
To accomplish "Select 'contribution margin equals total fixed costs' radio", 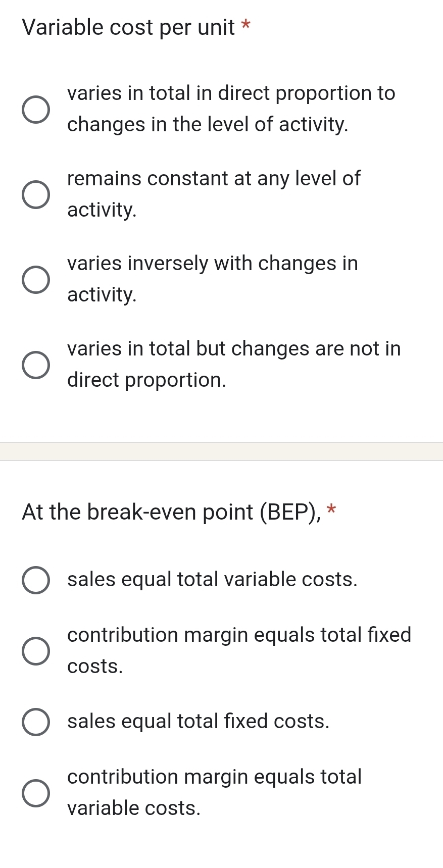I will click(36, 651).
